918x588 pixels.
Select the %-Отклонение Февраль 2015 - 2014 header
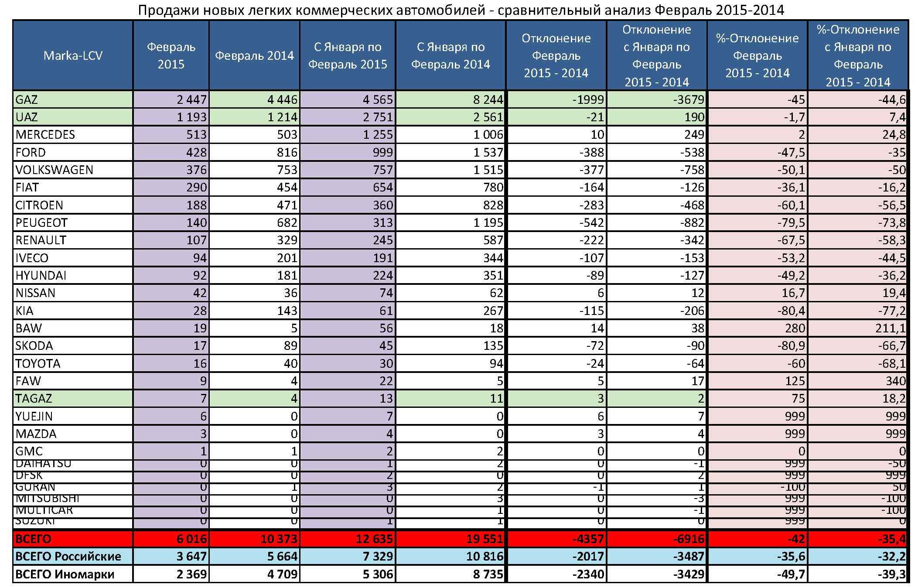point(758,55)
